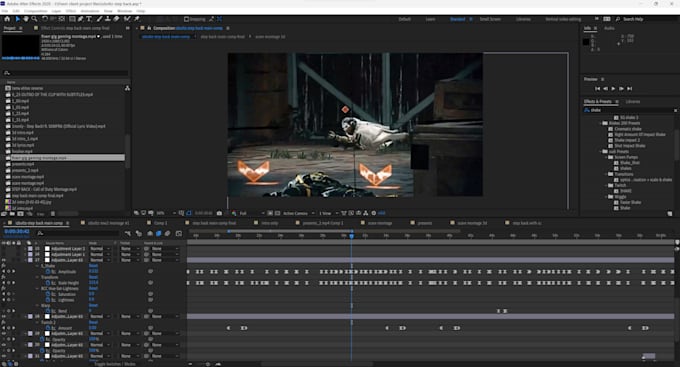
Task: Delete selected item with project trash icon
Action: click(x=53, y=214)
